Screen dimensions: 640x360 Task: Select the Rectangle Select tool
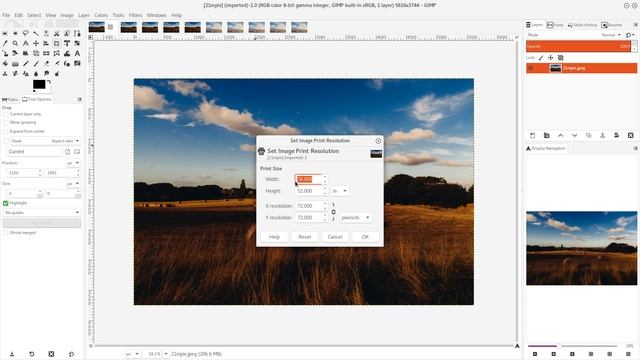tap(5, 33)
